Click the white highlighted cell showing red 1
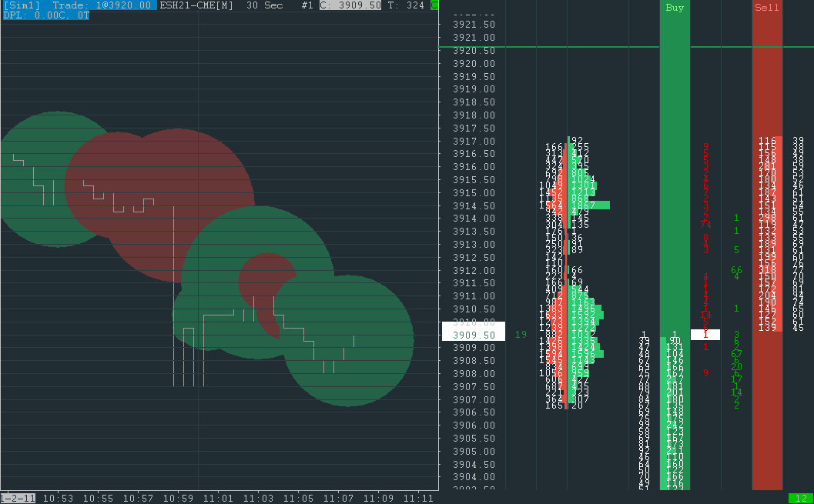 (705, 335)
